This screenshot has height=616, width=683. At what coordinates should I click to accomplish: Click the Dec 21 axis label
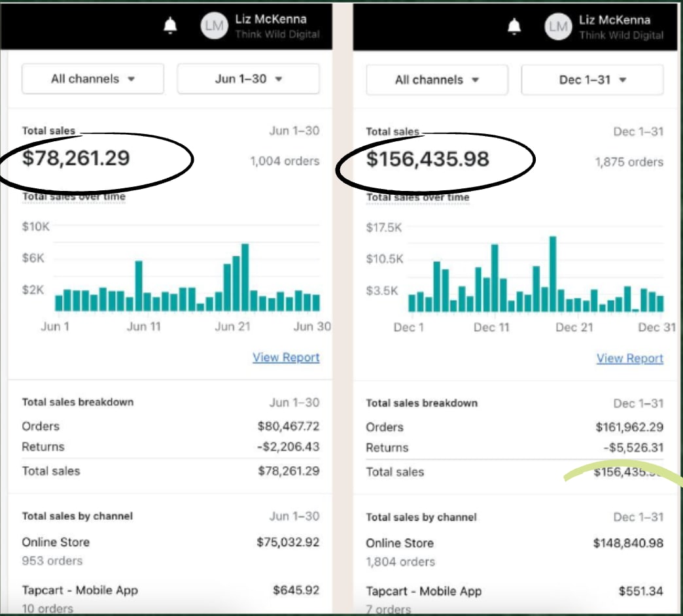coord(574,328)
